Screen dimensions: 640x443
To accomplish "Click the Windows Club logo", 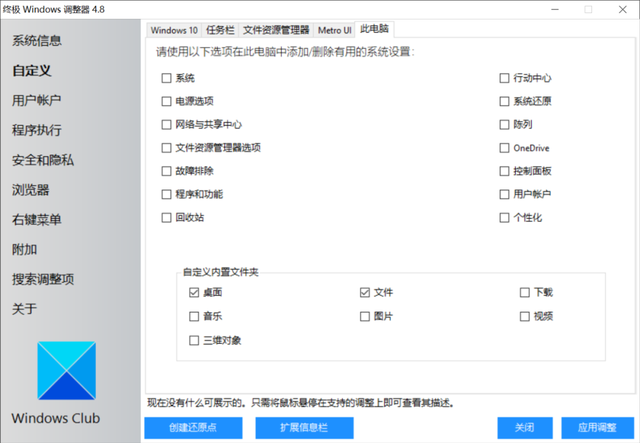I will 67,370.
